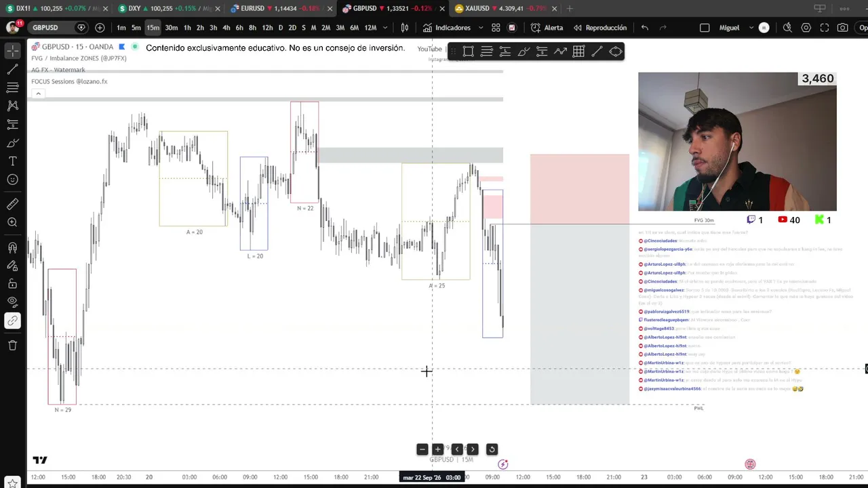The height and width of the screenshot is (488, 868).
Task: Open the candlestick chart type selector
Action: tap(405, 28)
